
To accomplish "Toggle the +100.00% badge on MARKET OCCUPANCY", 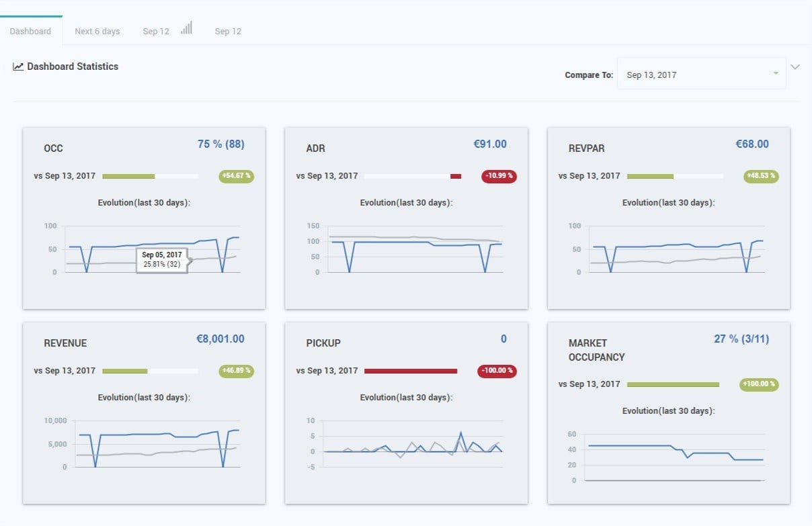I will (758, 384).
